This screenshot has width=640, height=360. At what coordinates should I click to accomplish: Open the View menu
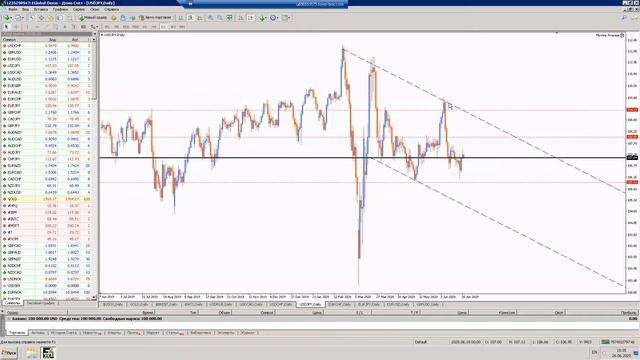[x=25, y=9]
